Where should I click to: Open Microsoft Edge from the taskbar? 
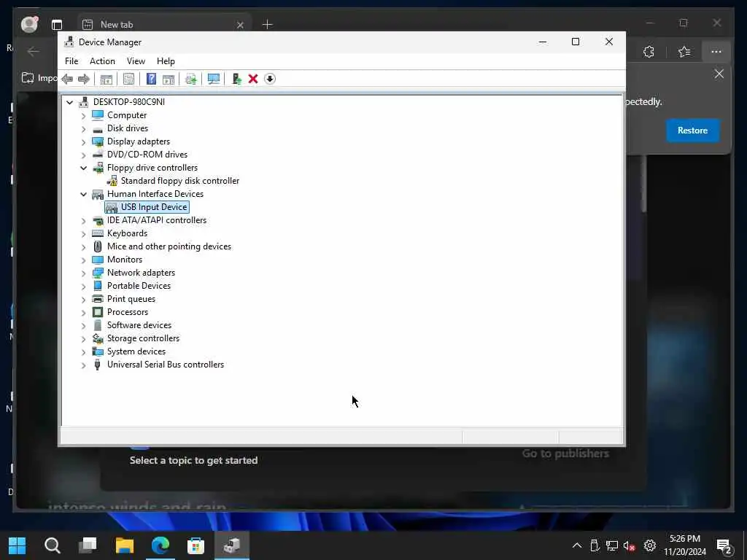[160, 545]
